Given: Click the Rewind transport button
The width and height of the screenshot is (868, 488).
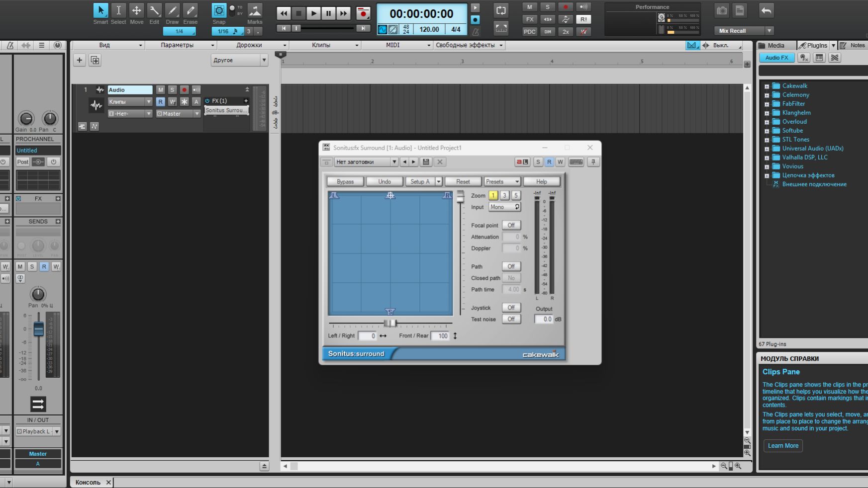Looking at the screenshot, I should pyautogui.click(x=284, y=13).
